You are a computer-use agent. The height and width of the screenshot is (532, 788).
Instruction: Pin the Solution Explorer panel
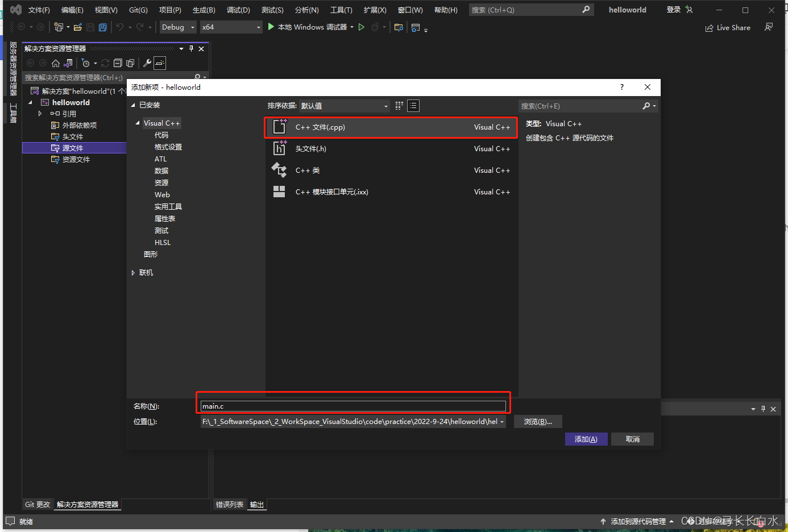[192, 48]
